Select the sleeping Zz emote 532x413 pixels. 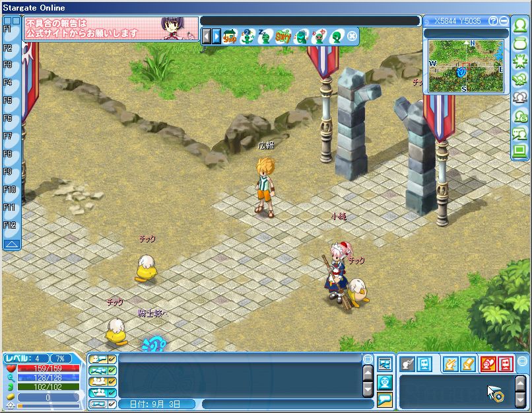[x=265, y=36]
